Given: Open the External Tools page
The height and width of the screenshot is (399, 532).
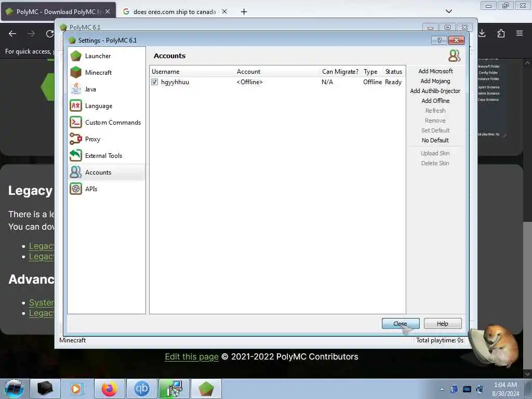Looking at the screenshot, I should [106, 156].
